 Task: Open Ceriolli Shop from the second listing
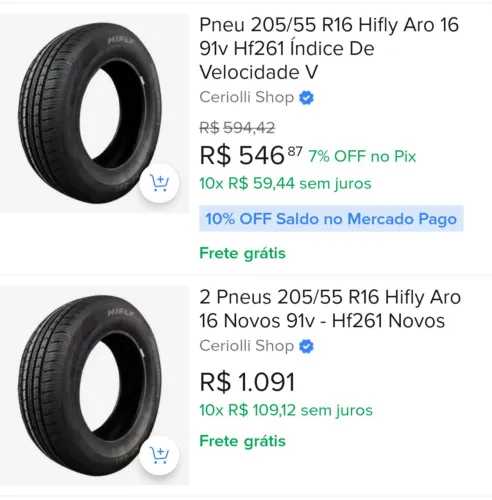247,346
